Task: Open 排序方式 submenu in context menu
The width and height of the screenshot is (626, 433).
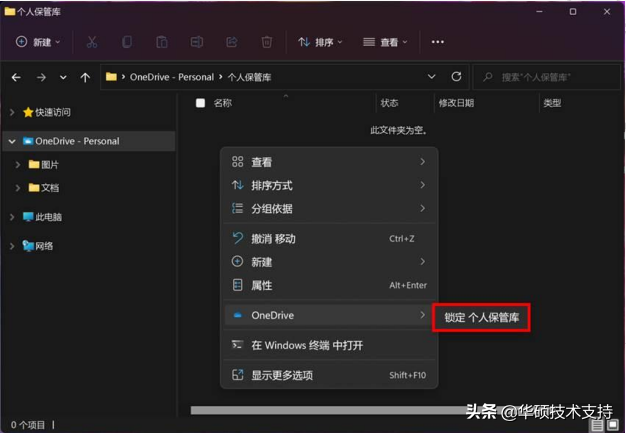Action: pyautogui.click(x=329, y=185)
